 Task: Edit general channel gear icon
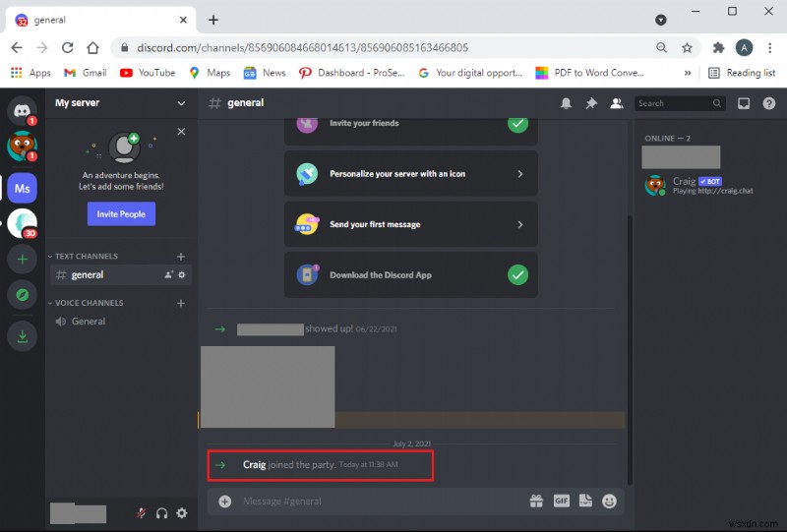point(182,274)
